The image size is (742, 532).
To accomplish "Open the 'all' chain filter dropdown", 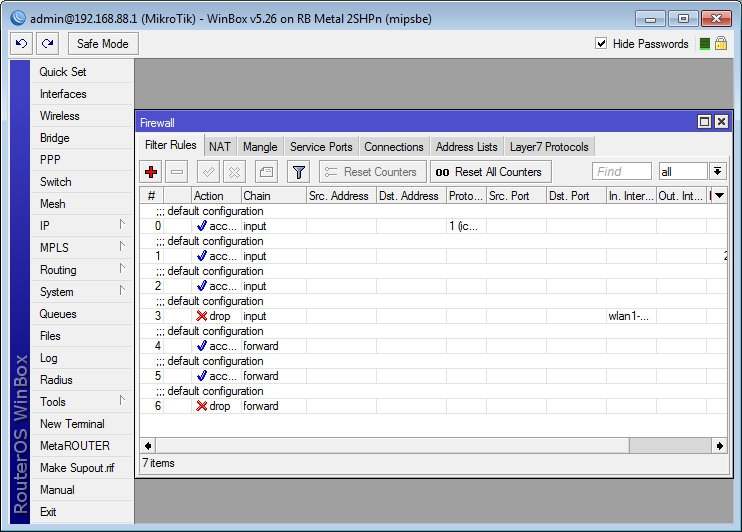I will coord(717,172).
